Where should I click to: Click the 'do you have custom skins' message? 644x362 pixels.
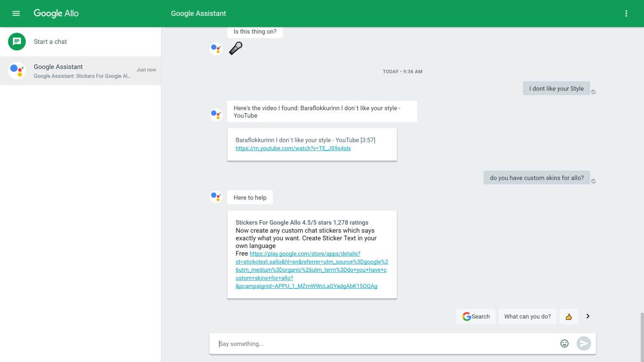(x=537, y=178)
